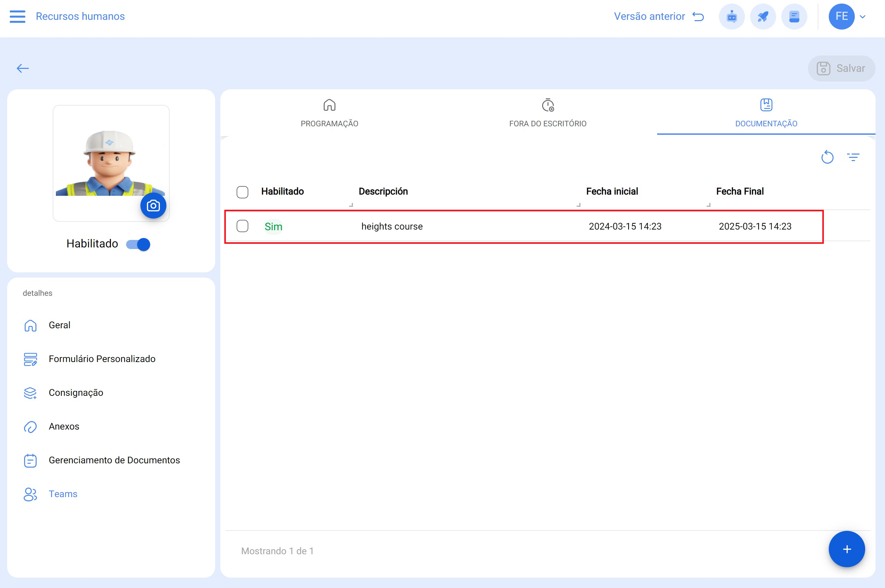Add new document with plus button
This screenshot has width=885, height=588.
(x=846, y=549)
